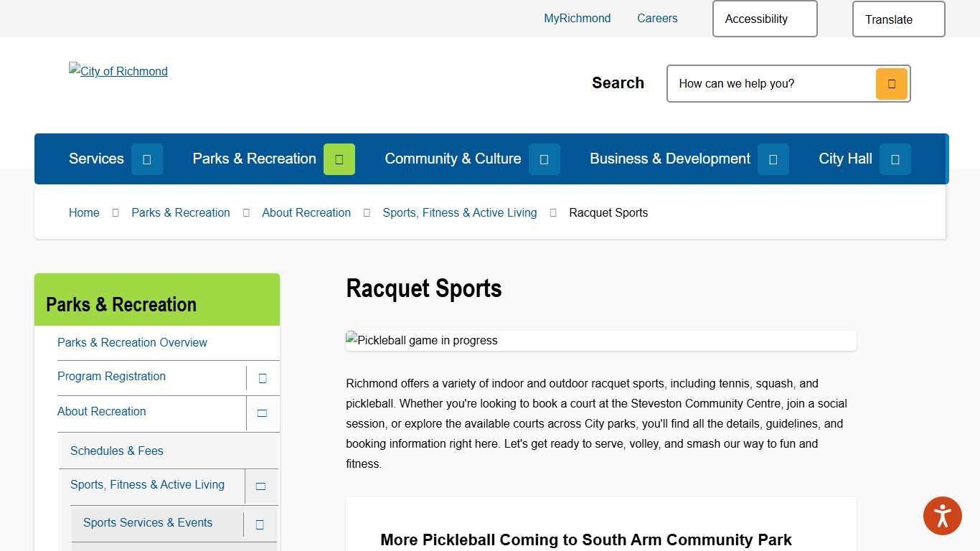980x551 pixels.
Task: Click the Services dropdown chevron icon
Action: [146, 159]
